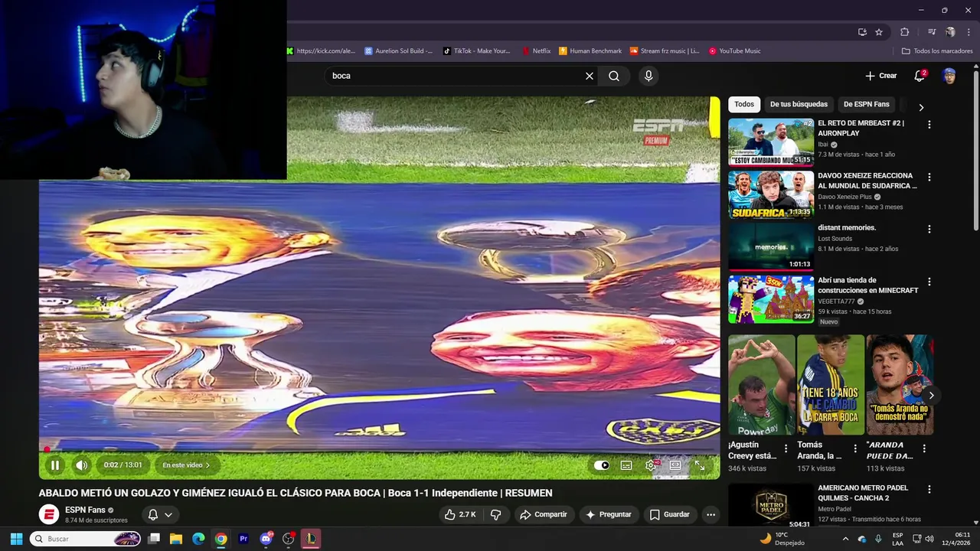
Task: Show next Shorts with right arrow
Action: point(931,395)
